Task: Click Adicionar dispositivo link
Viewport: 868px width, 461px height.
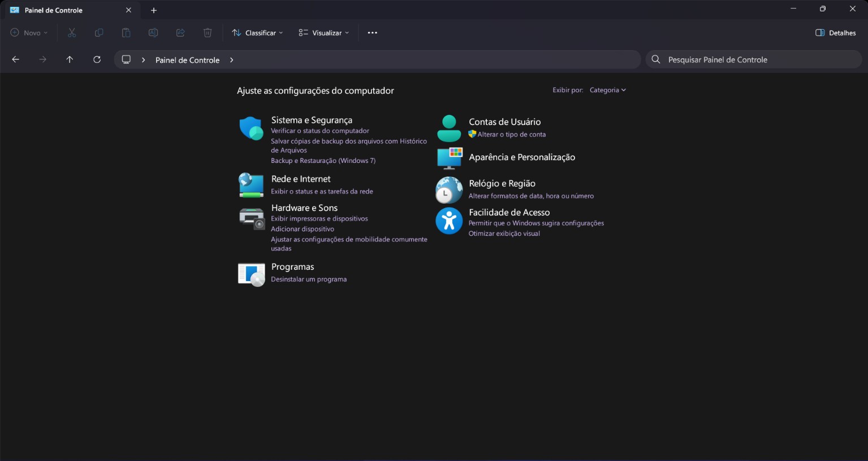Action: click(x=303, y=229)
